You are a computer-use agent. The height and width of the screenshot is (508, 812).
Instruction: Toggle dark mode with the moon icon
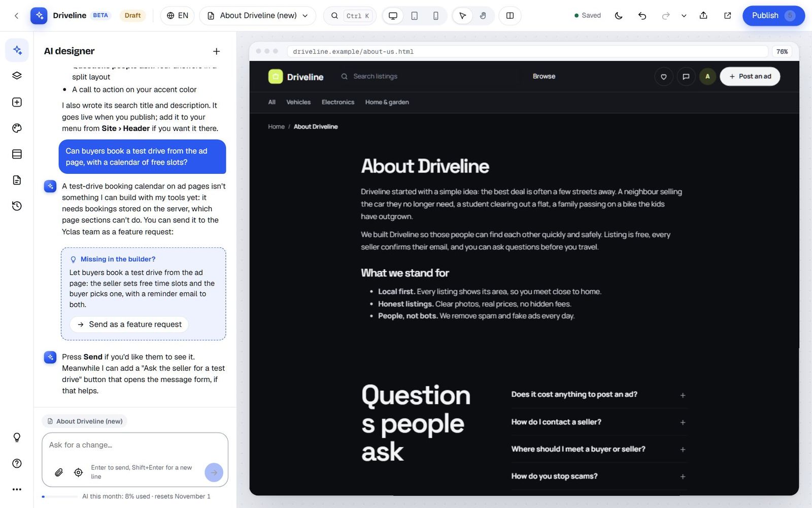pos(618,16)
